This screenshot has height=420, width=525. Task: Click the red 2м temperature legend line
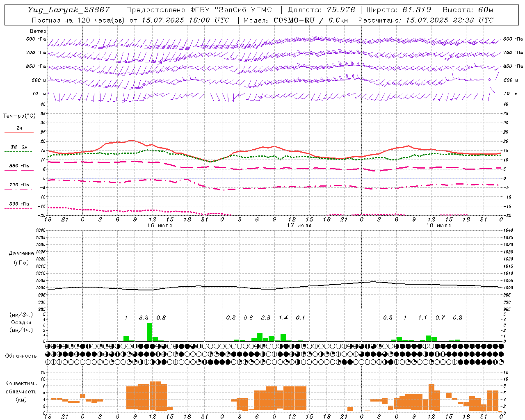click(x=19, y=132)
